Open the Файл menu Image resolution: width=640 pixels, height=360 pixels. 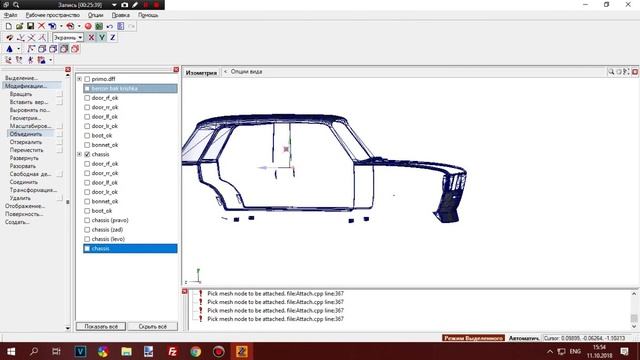pyautogui.click(x=11, y=15)
